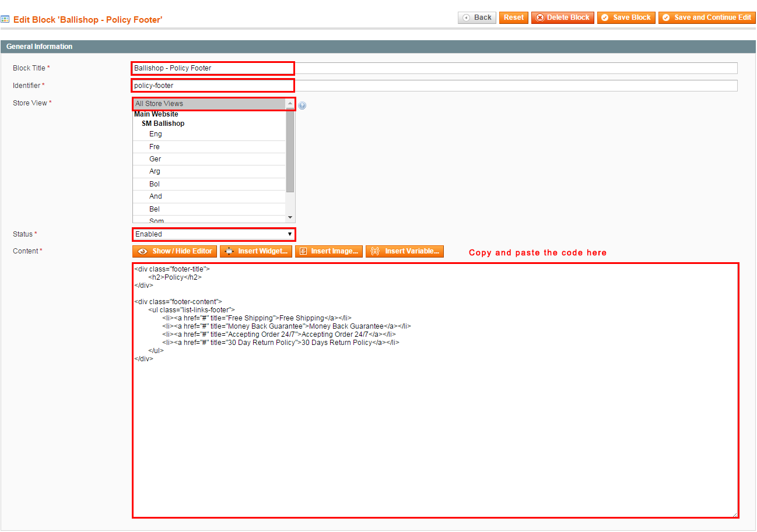
Task: Click the General Information section header
Action: [378, 47]
